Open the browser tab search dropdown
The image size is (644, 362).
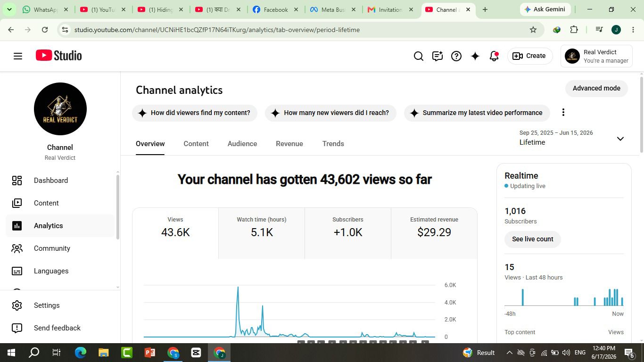[9, 9]
